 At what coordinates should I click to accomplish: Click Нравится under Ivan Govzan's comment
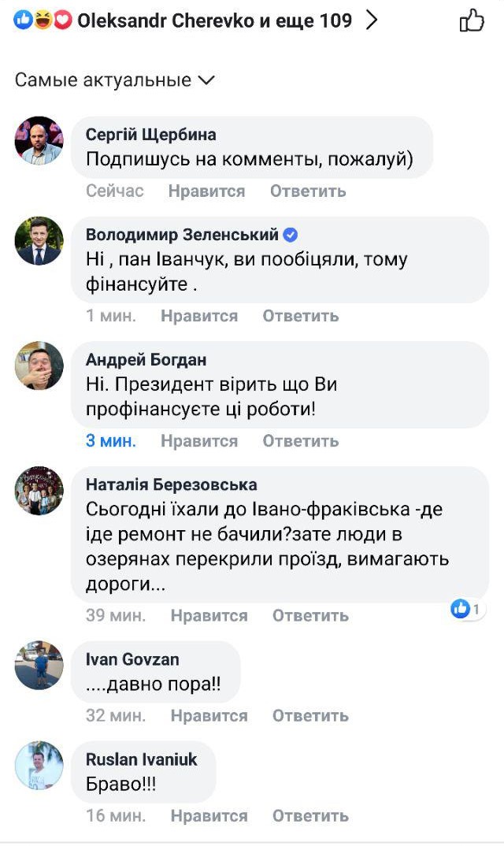point(206,715)
